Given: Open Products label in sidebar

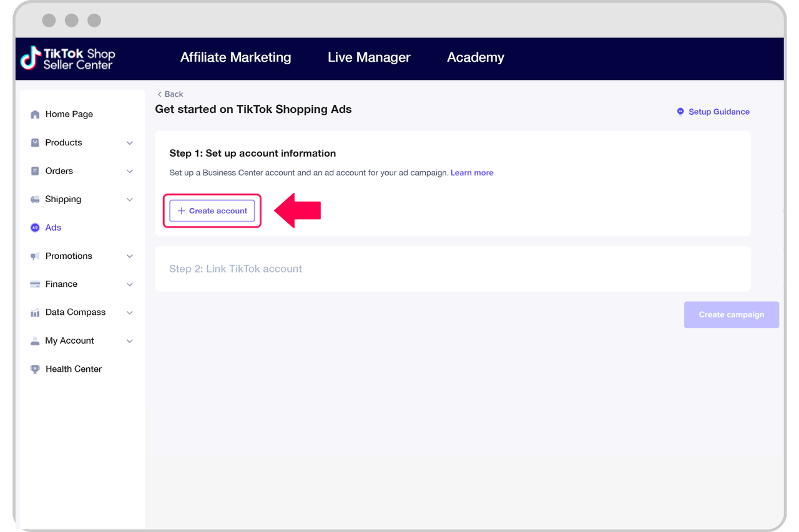Looking at the screenshot, I should pyautogui.click(x=64, y=143).
